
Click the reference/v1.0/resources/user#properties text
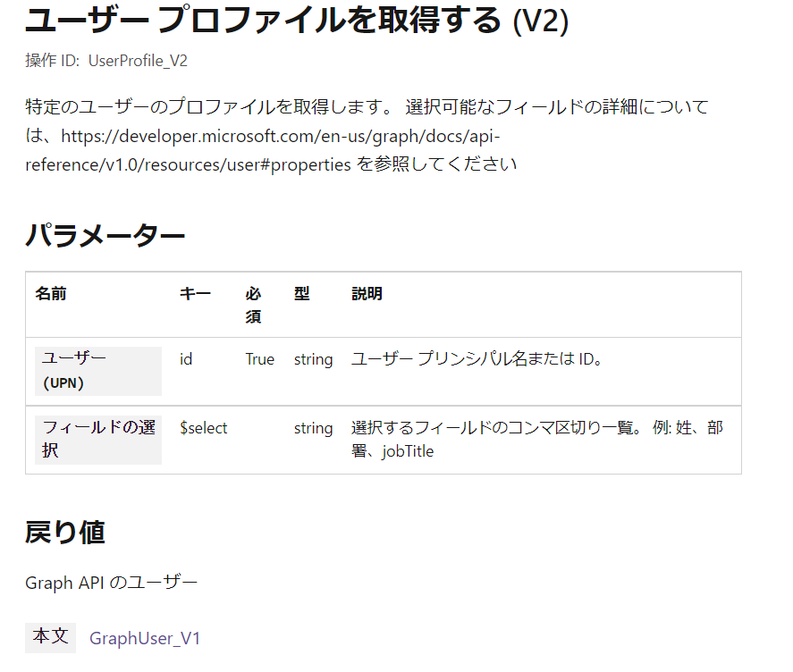coord(188,164)
